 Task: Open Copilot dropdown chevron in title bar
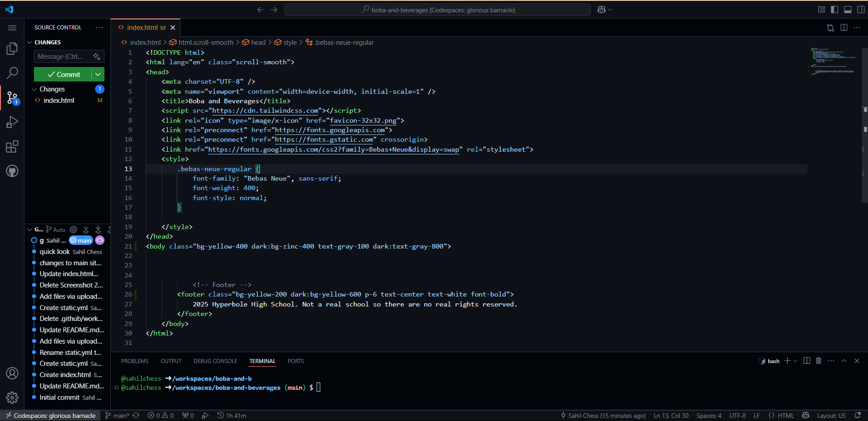[610, 10]
